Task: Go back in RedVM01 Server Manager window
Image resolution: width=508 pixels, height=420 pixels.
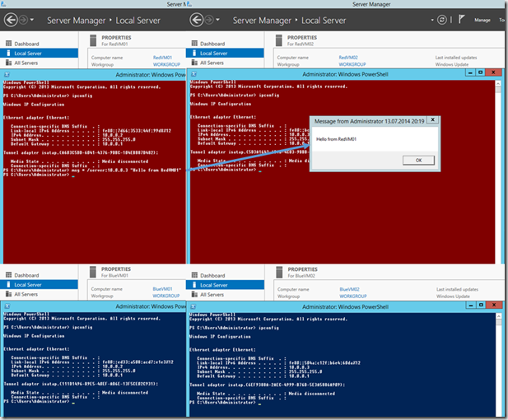Action: click(x=11, y=20)
